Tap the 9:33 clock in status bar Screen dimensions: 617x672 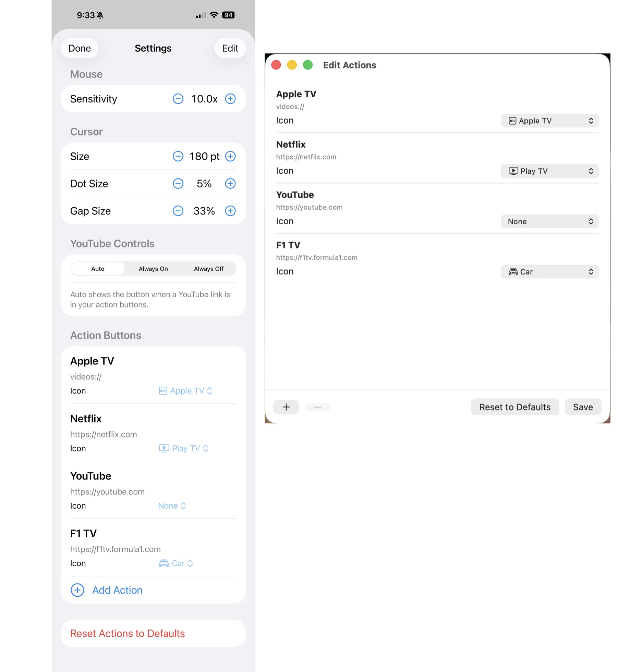click(x=86, y=15)
